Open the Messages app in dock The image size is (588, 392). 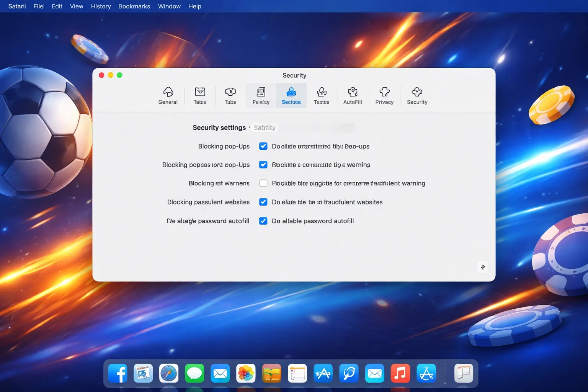coord(194,373)
